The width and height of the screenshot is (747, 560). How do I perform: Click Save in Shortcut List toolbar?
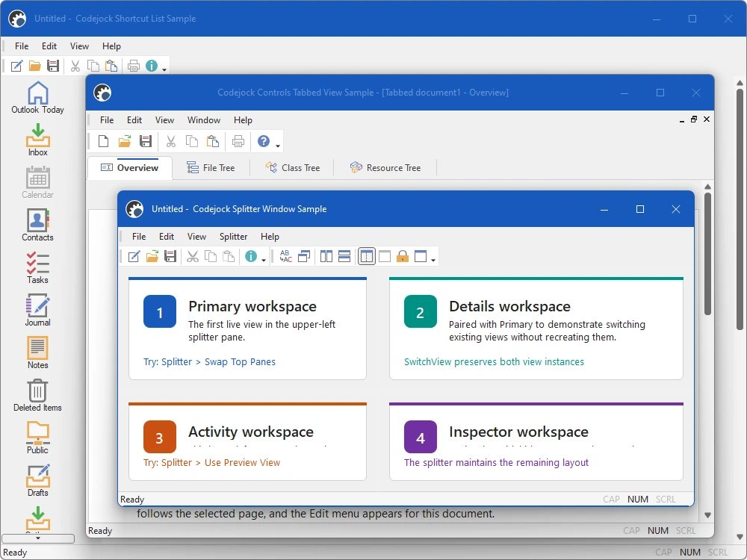53,66
